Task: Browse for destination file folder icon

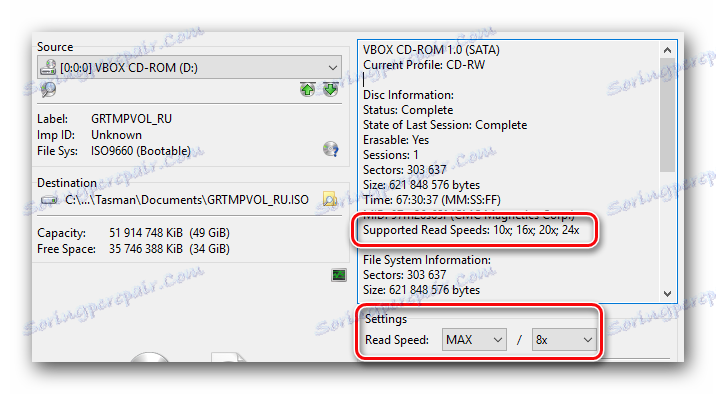Action: (330, 199)
